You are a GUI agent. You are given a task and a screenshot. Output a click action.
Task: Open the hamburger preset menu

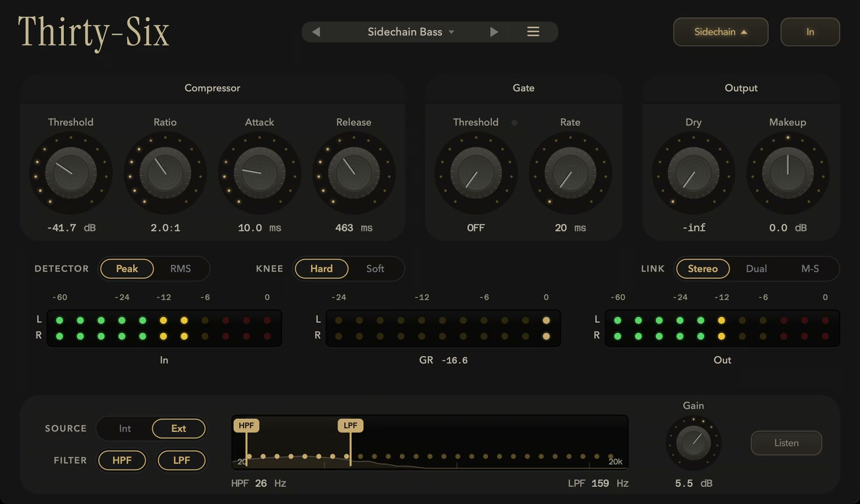[x=533, y=32]
